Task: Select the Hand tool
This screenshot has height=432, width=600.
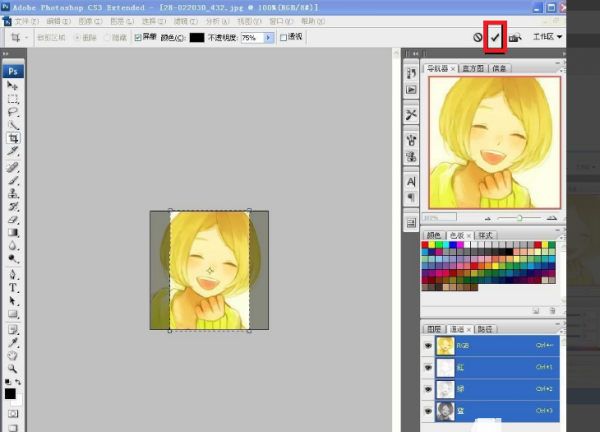Action: click(13, 355)
